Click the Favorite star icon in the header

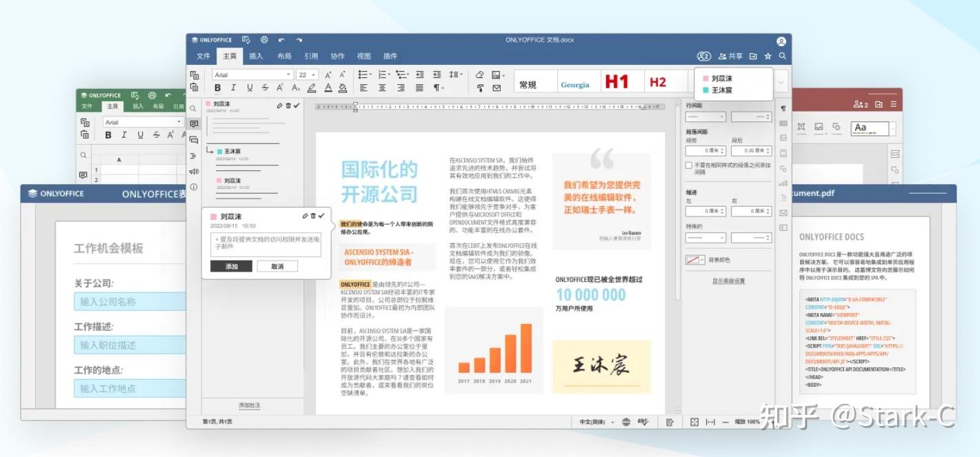[x=768, y=56]
